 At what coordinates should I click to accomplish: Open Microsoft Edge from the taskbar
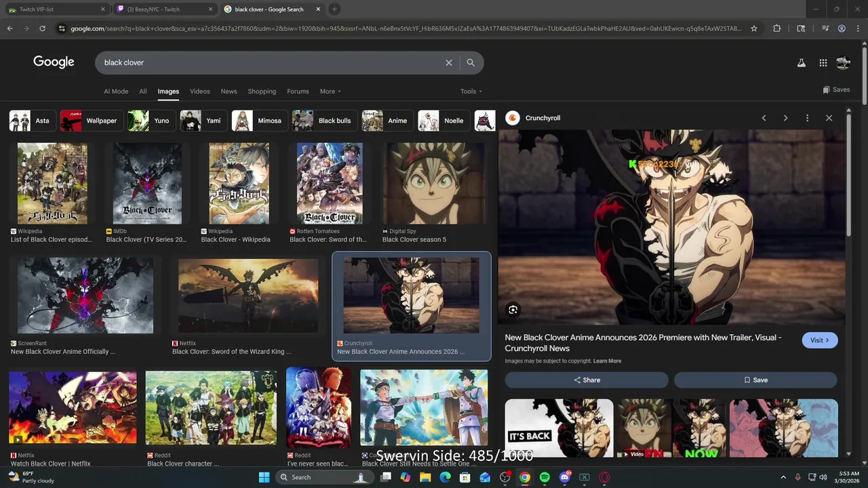(x=445, y=477)
